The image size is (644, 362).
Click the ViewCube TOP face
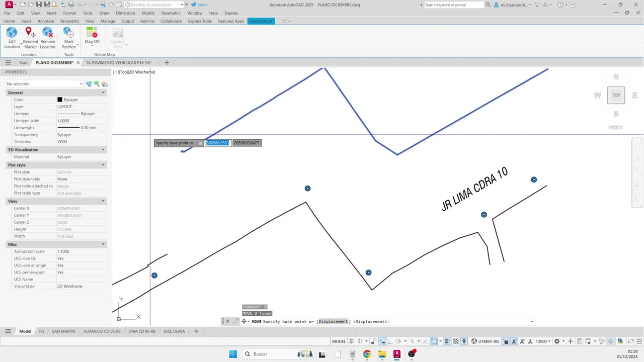pos(616,95)
